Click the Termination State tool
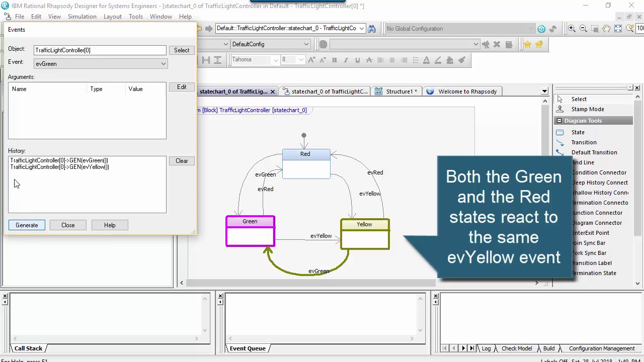Screen dimensions: 644x362 coord(594,273)
